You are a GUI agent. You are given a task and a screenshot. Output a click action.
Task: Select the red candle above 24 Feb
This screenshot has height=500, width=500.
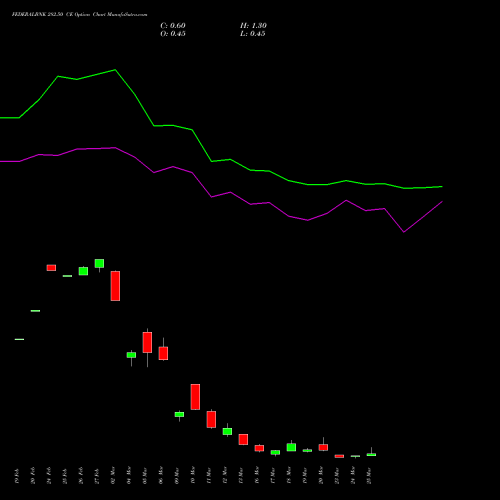[x=51, y=268]
